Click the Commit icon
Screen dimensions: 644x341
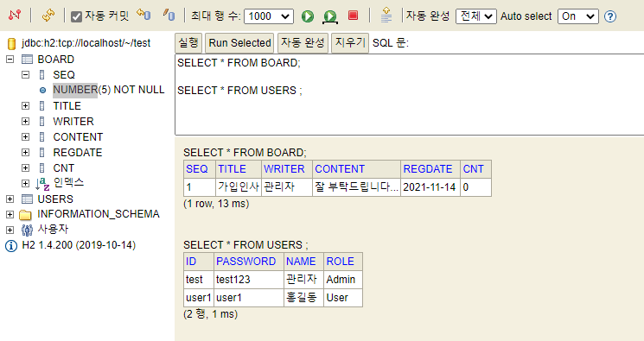pyautogui.click(x=169, y=16)
